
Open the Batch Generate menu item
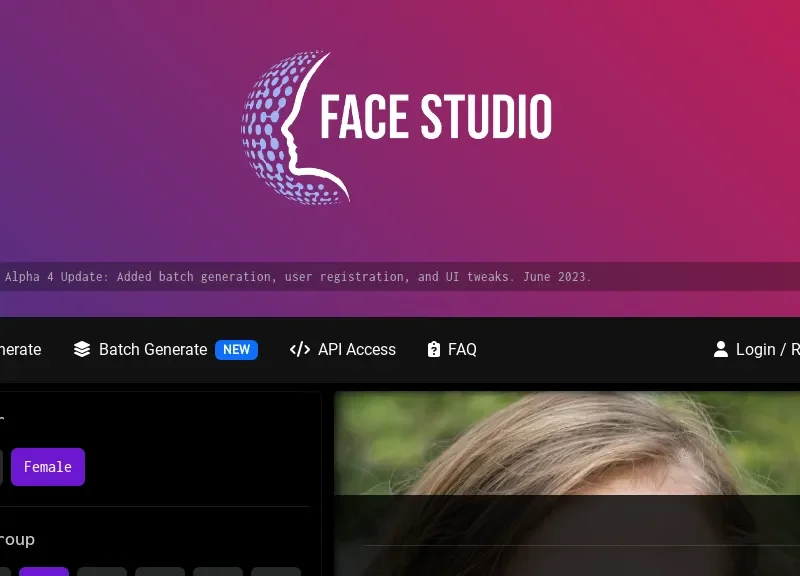165,349
